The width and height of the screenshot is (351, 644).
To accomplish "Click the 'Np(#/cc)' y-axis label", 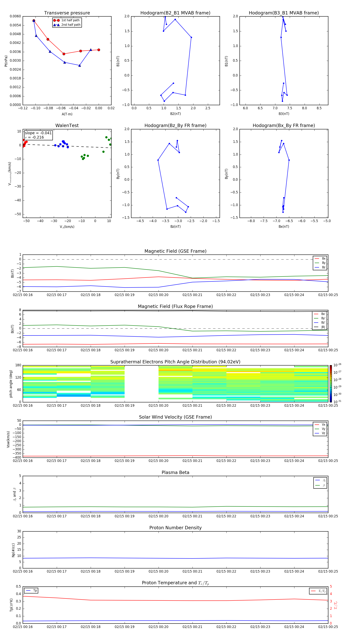I will 13,550.
